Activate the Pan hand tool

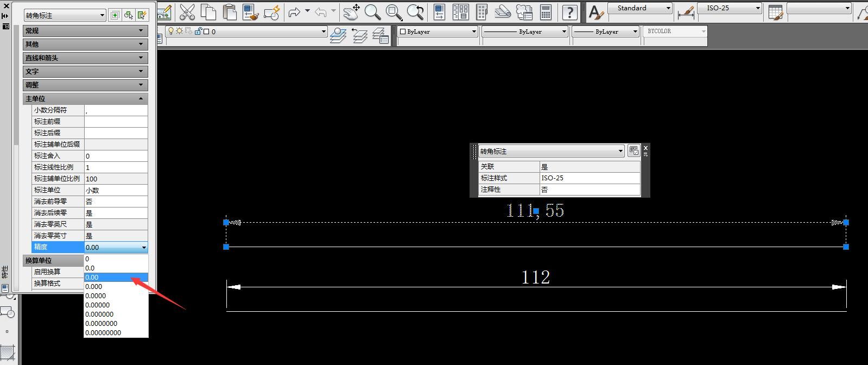(352, 12)
